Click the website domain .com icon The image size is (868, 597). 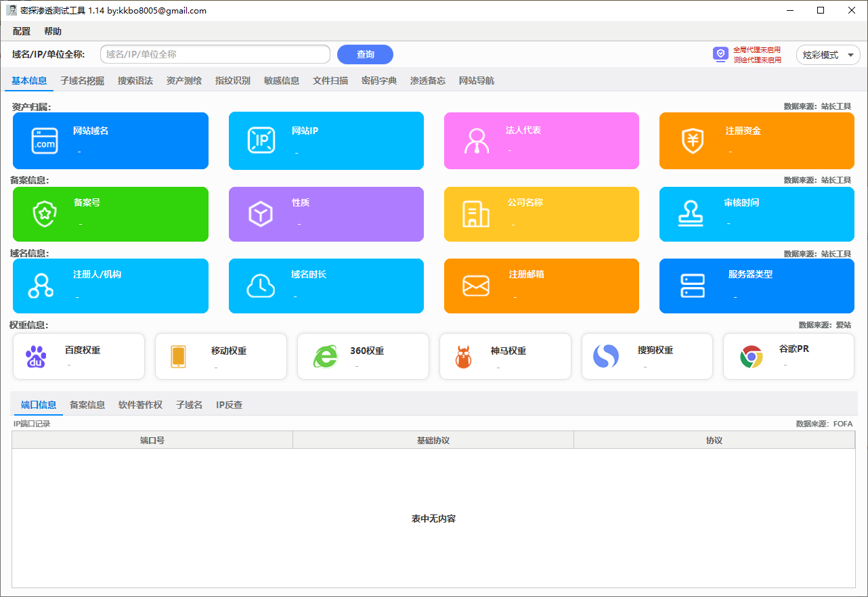pos(45,141)
